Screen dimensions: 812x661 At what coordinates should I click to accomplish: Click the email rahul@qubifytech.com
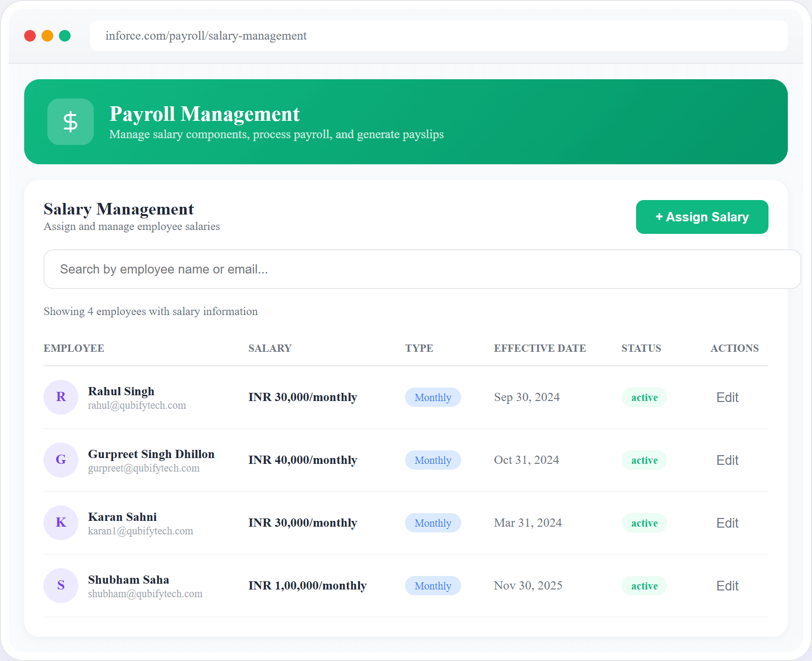[x=137, y=405]
